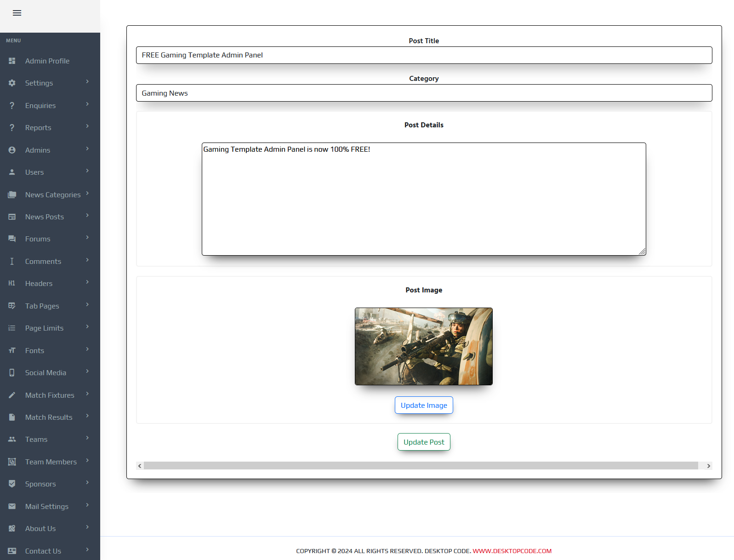This screenshot has width=734, height=560.
Task: Click the Teams group icon
Action: pos(12,440)
